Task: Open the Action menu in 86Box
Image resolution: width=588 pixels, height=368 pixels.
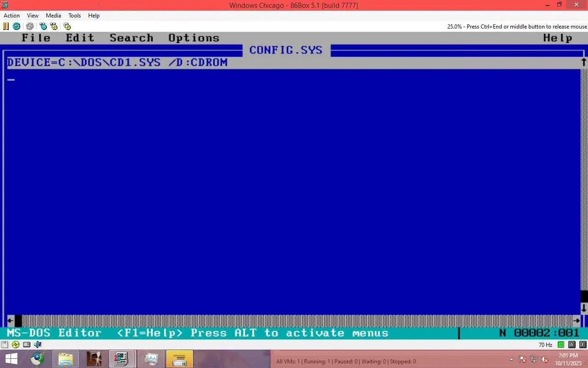Action: (x=12, y=16)
